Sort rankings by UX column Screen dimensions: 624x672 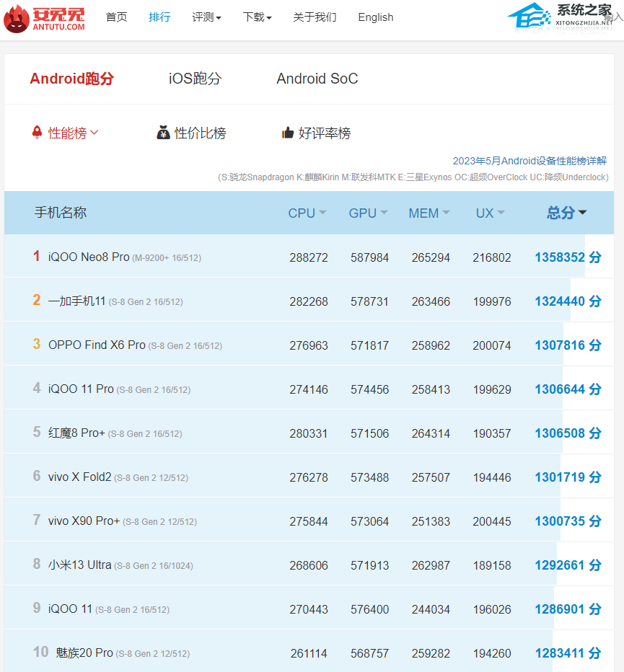490,213
